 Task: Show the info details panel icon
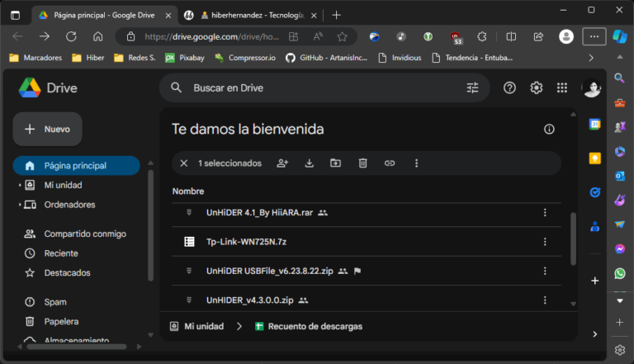coord(549,130)
